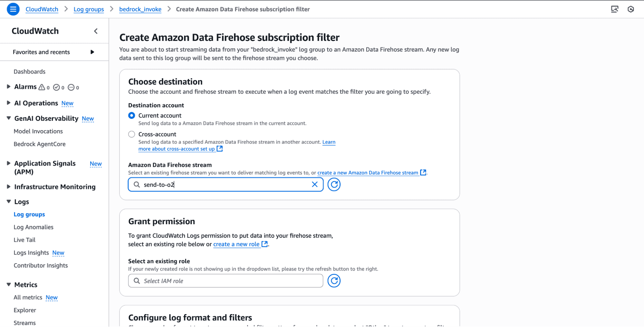644x327 pixels.
Task: Select Live Tail in the Logs section
Action: coord(24,240)
